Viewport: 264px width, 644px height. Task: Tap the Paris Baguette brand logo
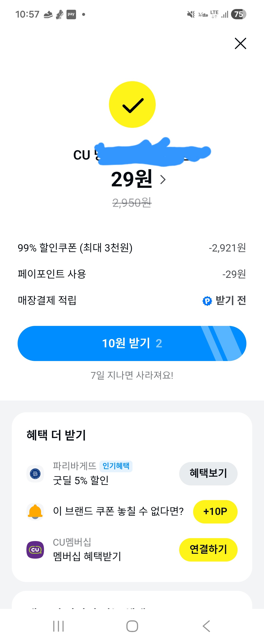tap(35, 473)
